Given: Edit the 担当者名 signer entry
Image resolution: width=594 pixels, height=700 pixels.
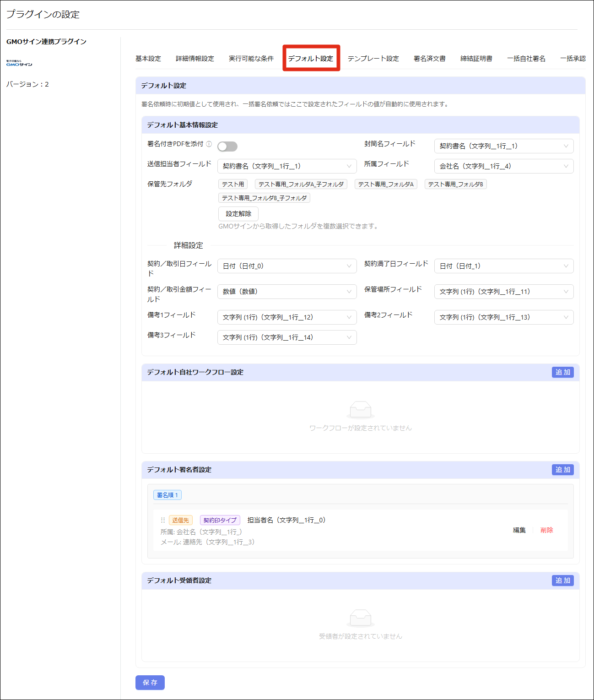Looking at the screenshot, I should [519, 530].
